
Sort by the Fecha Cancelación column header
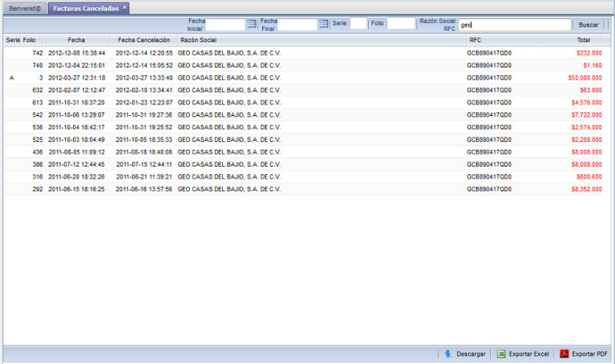pos(144,39)
